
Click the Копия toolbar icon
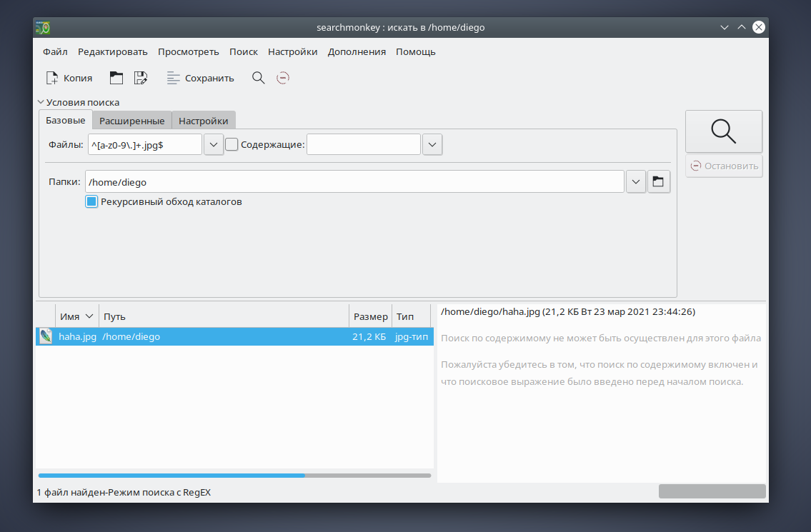pyautogui.click(x=52, y=79)
